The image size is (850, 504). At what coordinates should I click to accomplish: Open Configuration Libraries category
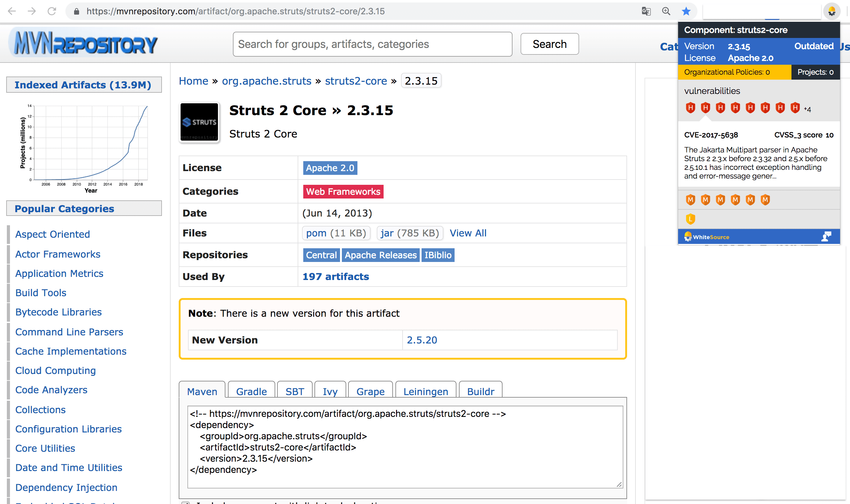tap(68, 429)
